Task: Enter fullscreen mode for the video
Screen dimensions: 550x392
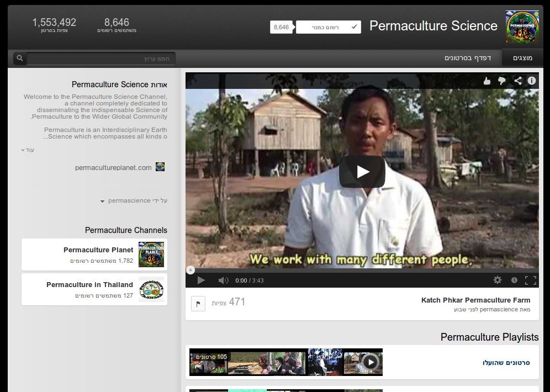Action: tap(531, 280)
